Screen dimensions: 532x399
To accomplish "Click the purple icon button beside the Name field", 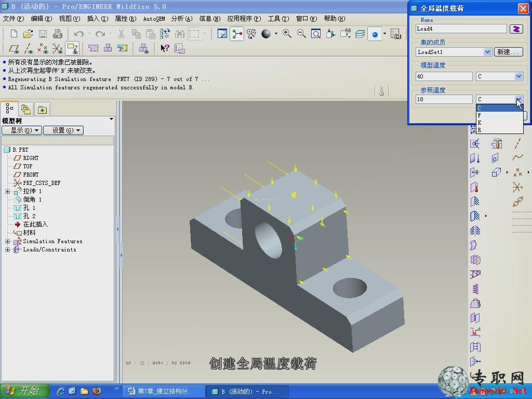I will tap(516, 29).
